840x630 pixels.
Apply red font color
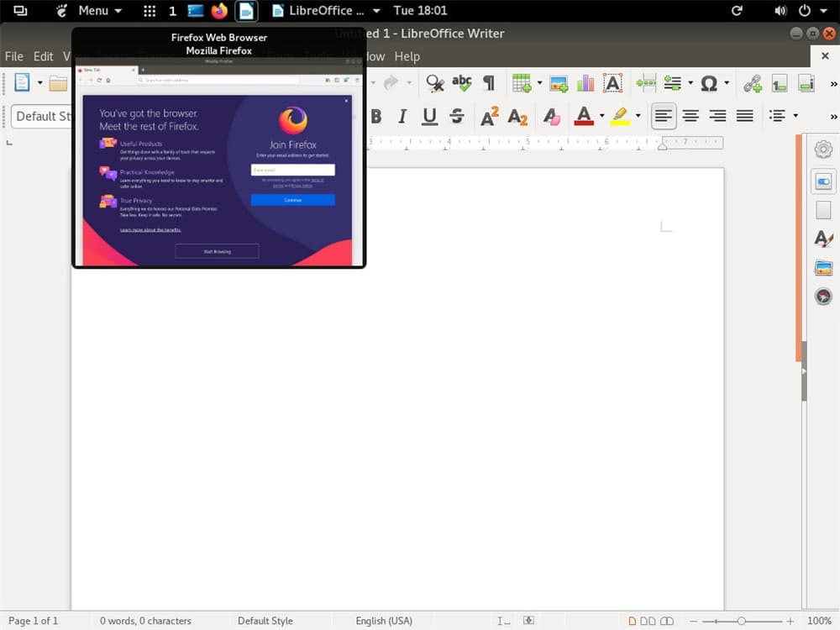coord(584,116)
